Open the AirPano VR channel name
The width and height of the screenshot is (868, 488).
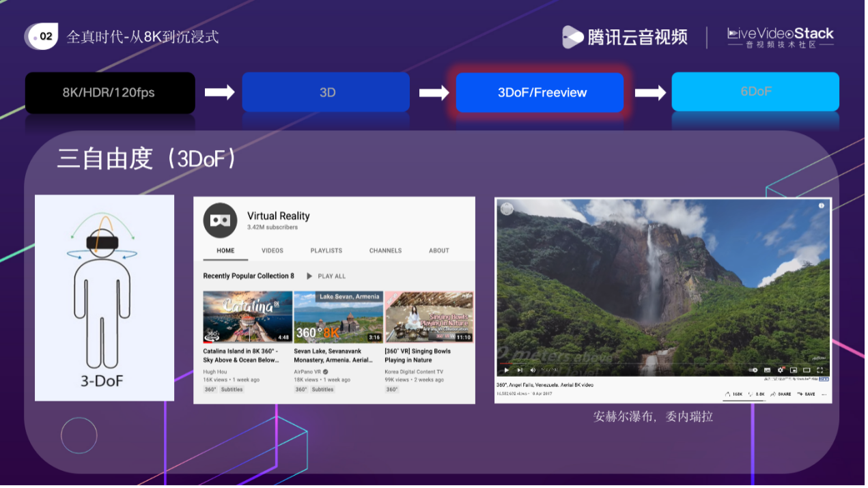307,372
